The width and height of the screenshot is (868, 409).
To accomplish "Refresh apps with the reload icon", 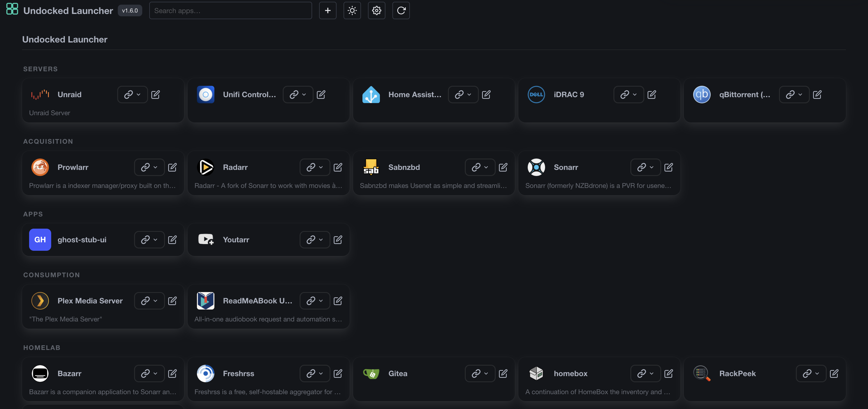I will coord(401,10).
